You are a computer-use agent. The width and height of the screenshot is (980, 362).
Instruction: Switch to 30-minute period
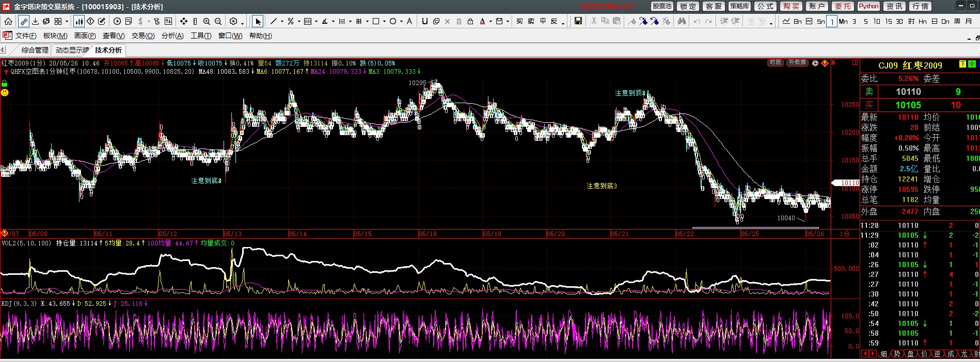click(899, 21)
